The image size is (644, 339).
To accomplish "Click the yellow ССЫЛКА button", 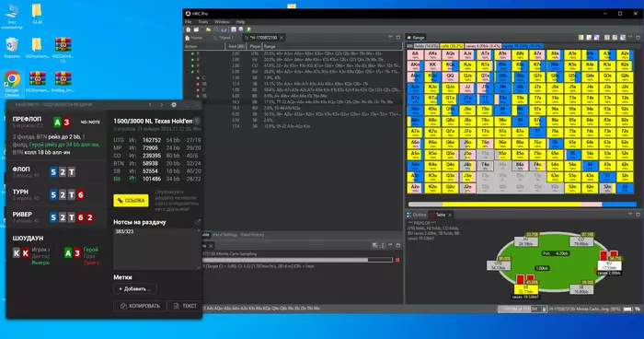I will coord(131,200).
